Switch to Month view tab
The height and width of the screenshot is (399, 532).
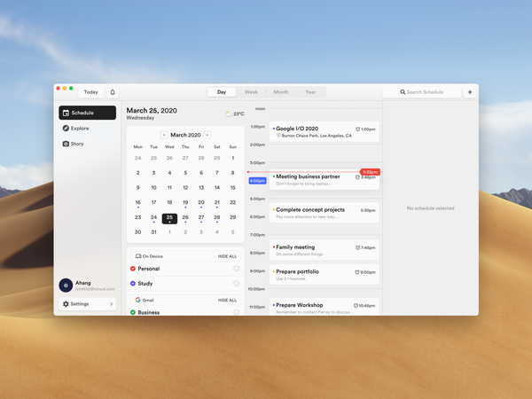click(x=281, y=92)
